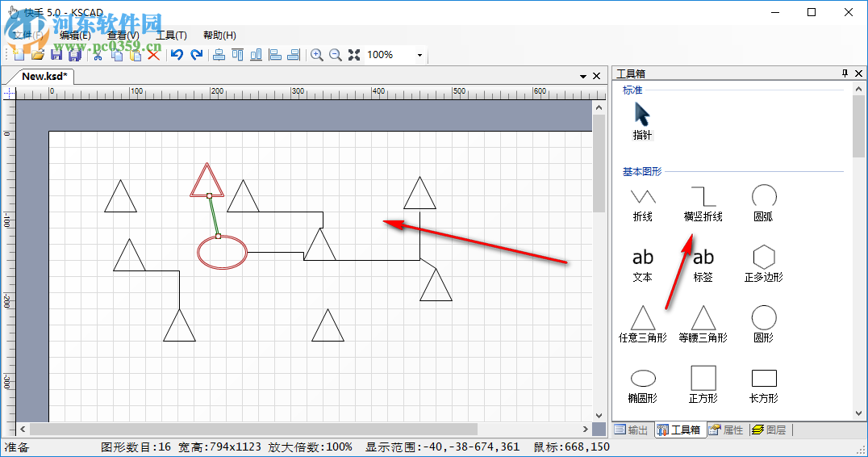Undo the last action
868x457 pixels.
177,55
